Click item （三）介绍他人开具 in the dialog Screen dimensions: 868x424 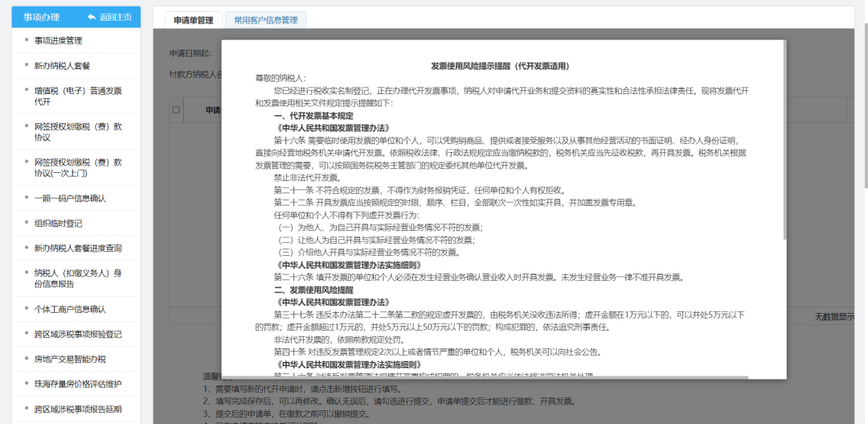click(368, 252)
